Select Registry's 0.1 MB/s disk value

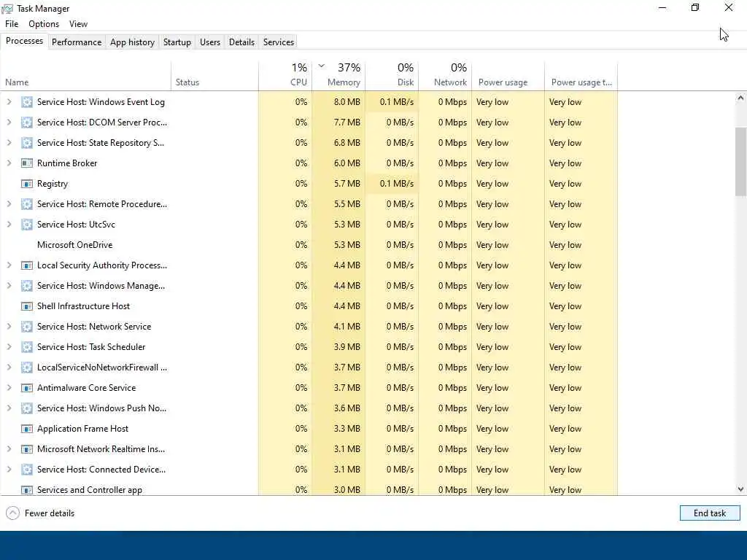pyautogui.click(x=397, y=184)
